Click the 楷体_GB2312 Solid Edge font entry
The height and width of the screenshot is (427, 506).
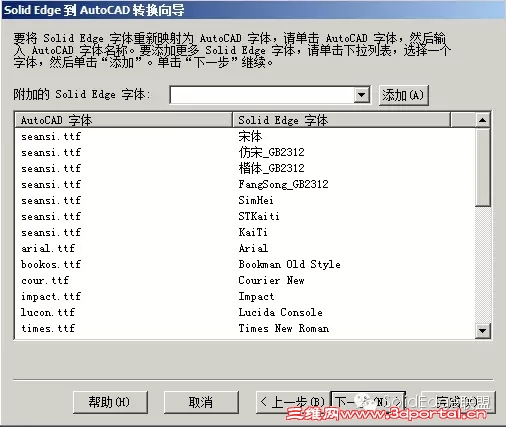271,168
